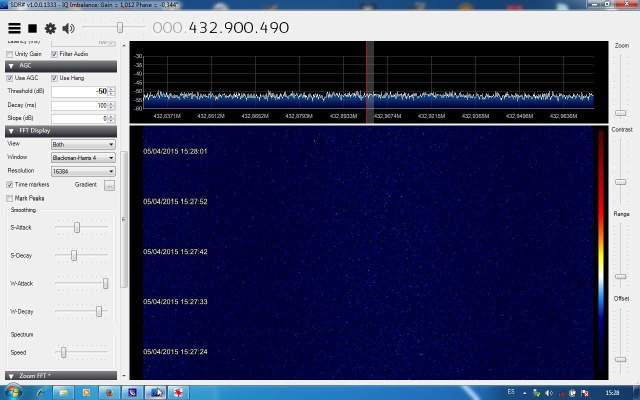640x400 pixels.
Task: Open the Windows Start menu
Action: point(12,391)
